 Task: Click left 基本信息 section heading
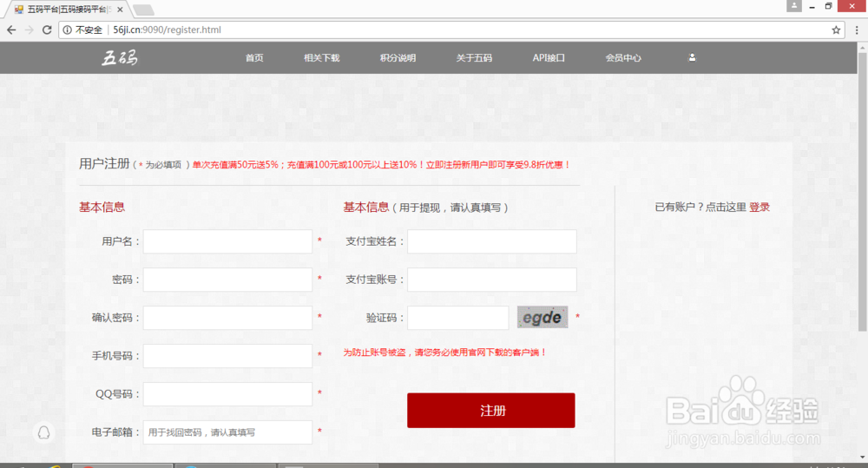(x=102, y=208)
